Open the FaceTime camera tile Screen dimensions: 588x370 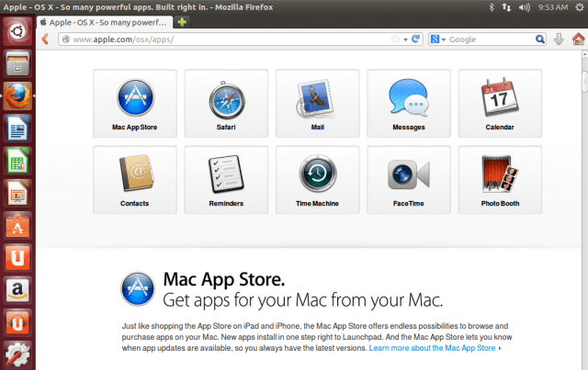tap(409, 180)
